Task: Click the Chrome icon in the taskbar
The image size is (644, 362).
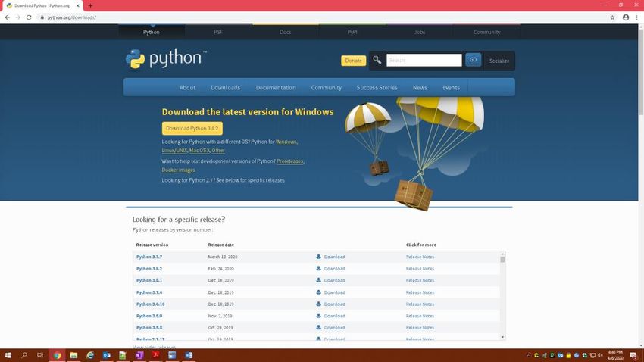Action: coord(57,355)
